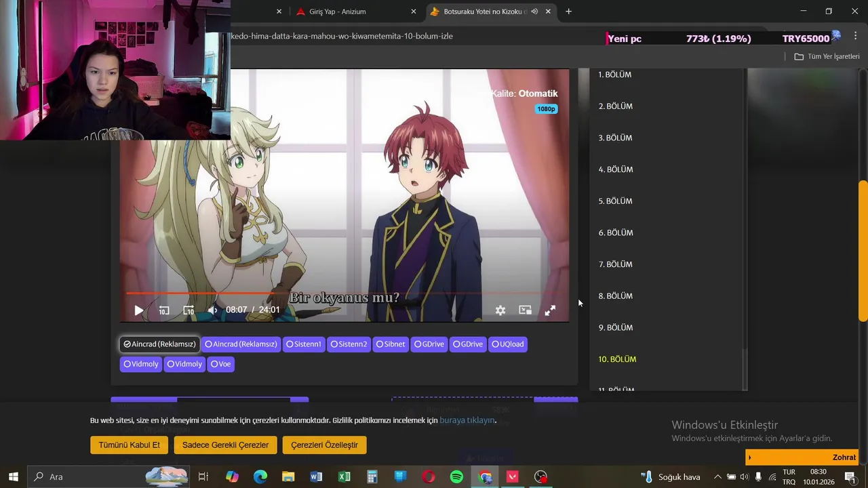Launch Microsoft Edge from taskbar
The image size is (868, 488).
[x=260, y=477]
